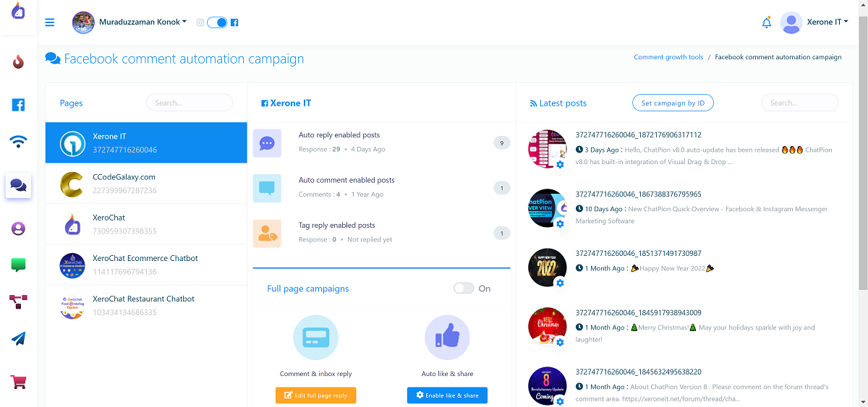868x407 pixels.
Task: Open the flow builder sidebar icon
Action: 19,301
